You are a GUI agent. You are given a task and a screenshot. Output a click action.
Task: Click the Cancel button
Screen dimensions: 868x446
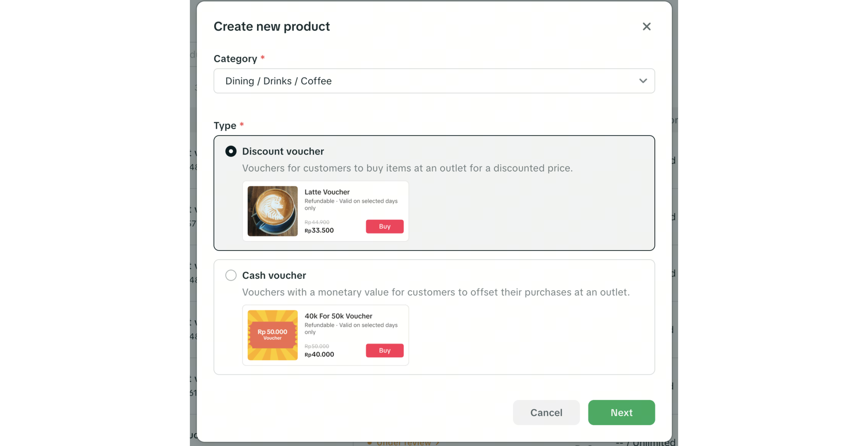(546, 412)
